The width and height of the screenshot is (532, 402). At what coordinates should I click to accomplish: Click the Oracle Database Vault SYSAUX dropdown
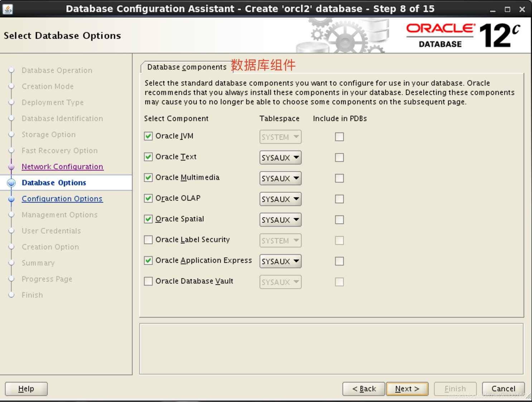pyautogui.click(x=280, y=282)
